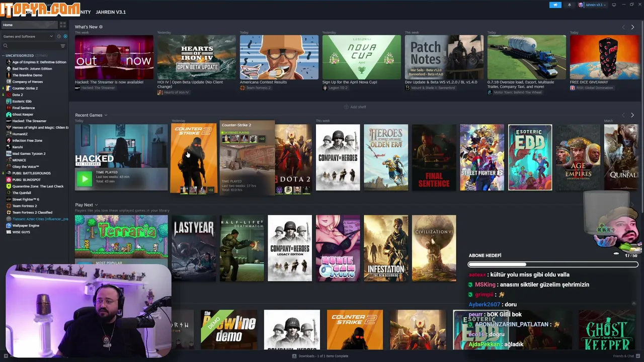Screen dimensions: 644x362
Task: Open Age of Empires cover in Recent Games
Action: pyautogui.click(x=578, y=157)
